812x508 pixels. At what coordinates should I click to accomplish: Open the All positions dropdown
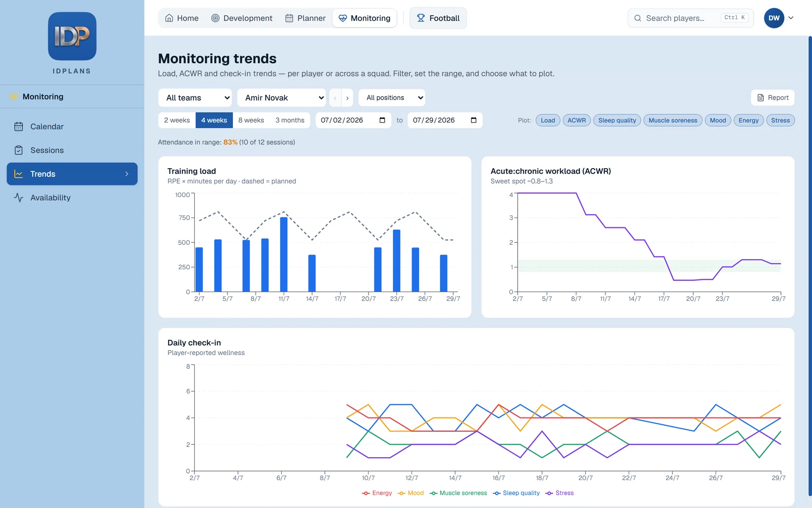(392, 98)
